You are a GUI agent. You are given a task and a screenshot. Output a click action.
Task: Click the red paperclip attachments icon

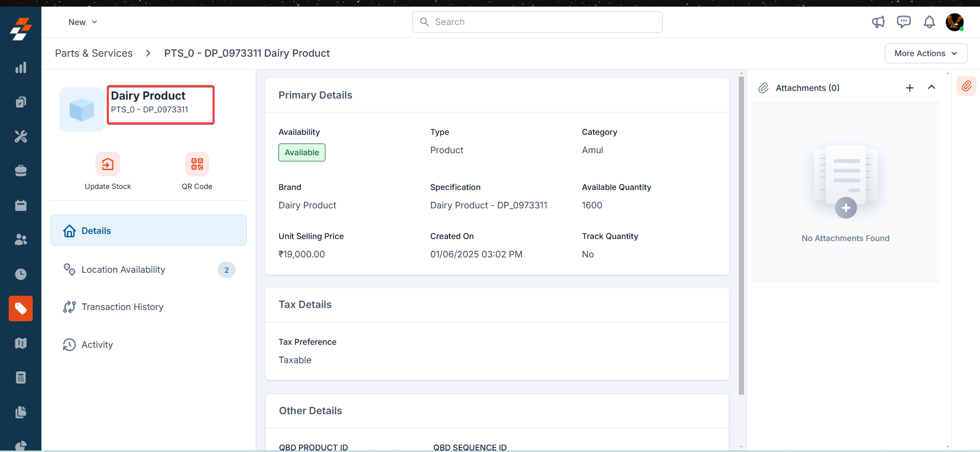tap(966, 86)
